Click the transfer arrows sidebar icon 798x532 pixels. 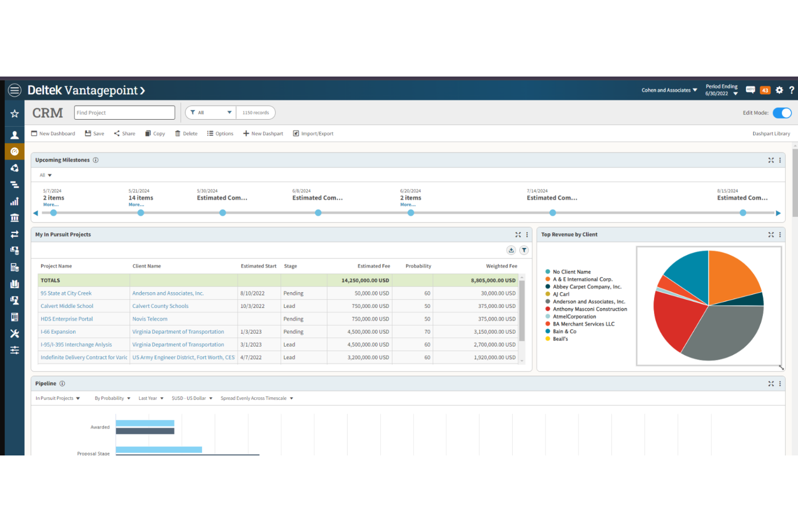click(x=15, y=234)
